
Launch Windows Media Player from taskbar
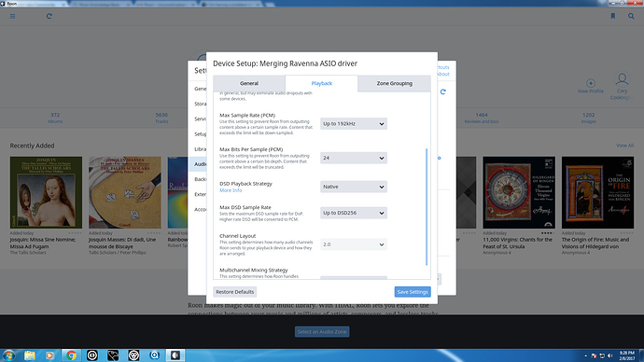49,355
